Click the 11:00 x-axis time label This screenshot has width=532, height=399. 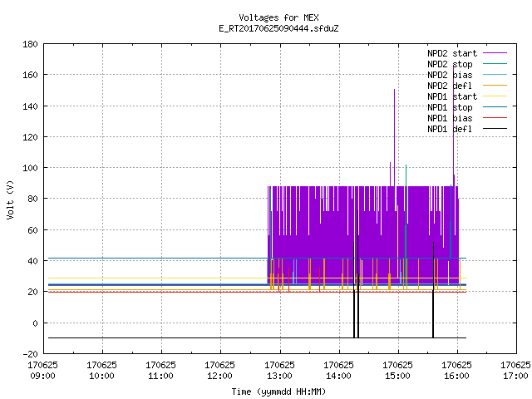tap(161, 376)
